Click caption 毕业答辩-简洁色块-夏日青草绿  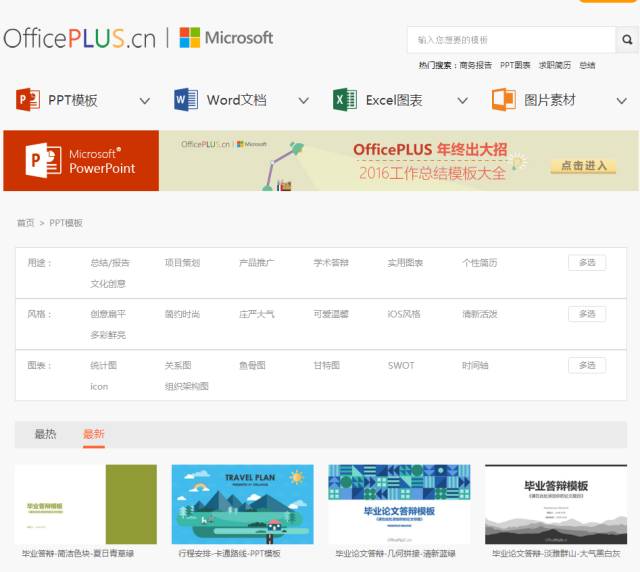tap(78, 554)
